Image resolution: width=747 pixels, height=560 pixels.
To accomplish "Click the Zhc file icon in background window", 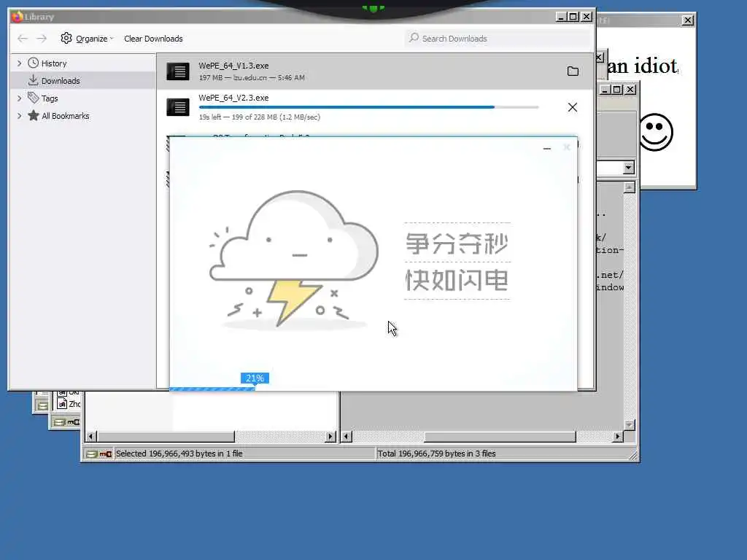I will [62, 404].
